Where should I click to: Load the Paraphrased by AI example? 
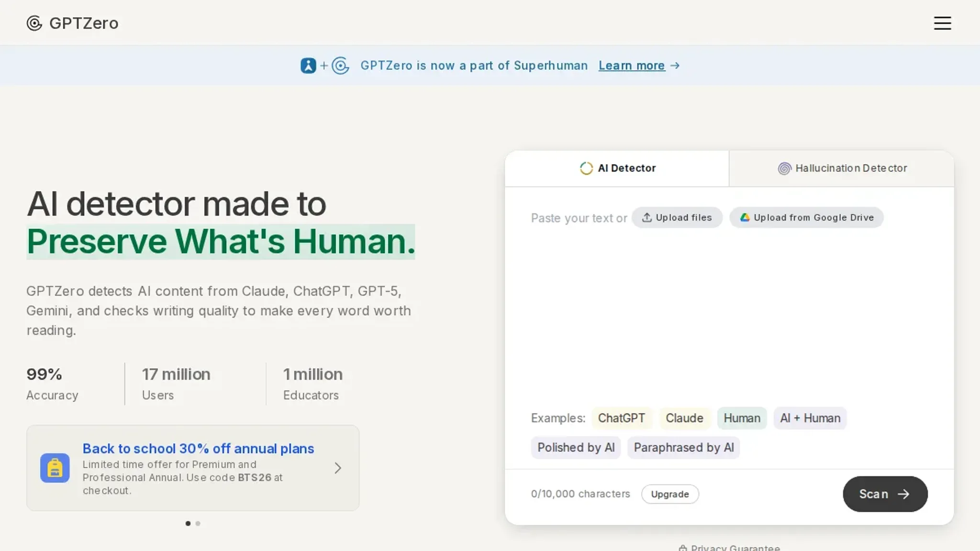point(683,448)
